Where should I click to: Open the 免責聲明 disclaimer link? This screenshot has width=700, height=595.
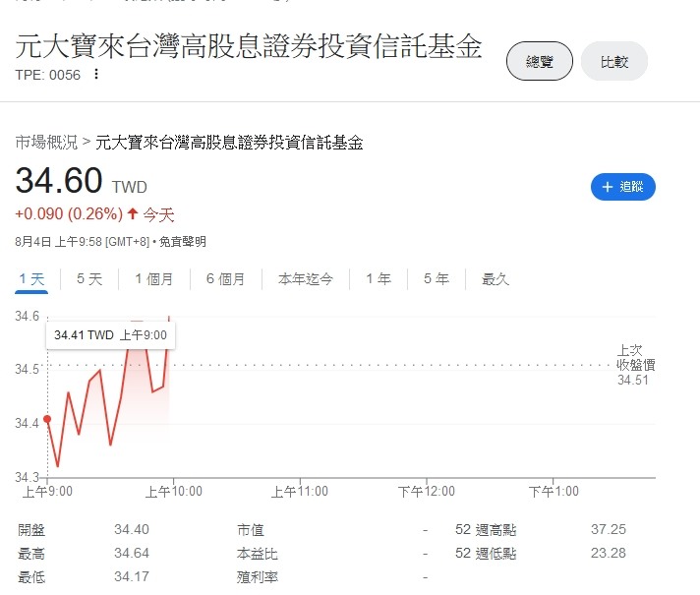click(183, 242)
